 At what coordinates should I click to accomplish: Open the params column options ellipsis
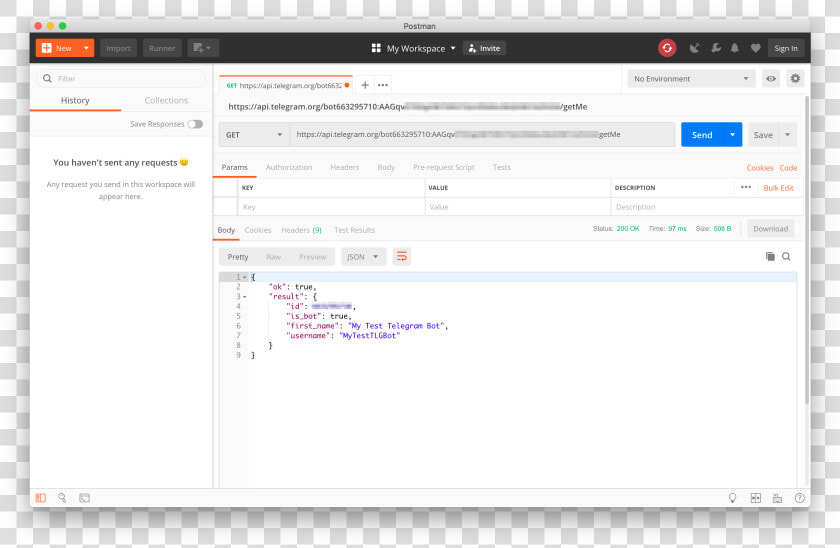click(746, 187)
